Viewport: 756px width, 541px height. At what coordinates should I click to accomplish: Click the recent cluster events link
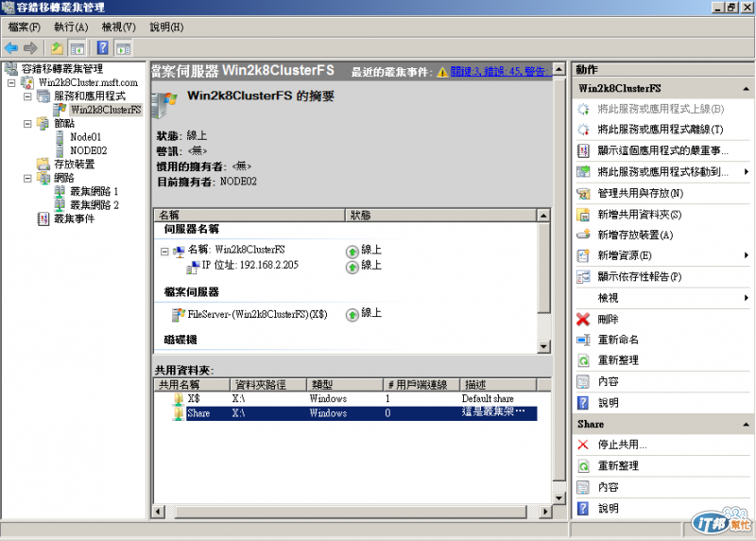click(501, 72)
